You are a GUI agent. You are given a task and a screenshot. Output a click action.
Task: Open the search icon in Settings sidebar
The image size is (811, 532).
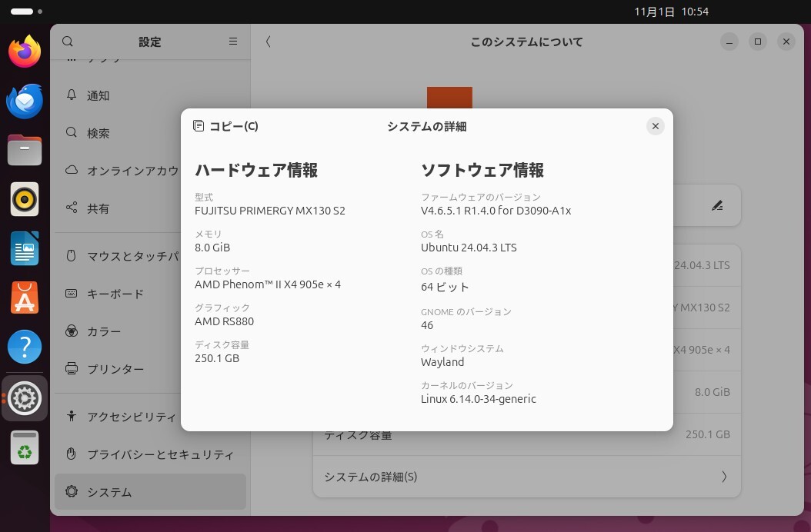coord(68,42)
